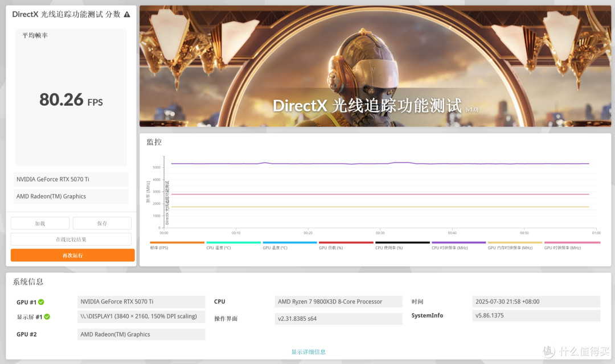Screen dimensions: 615x364
Task: Click the 平均帧率 label
Action: click(35, 35)
